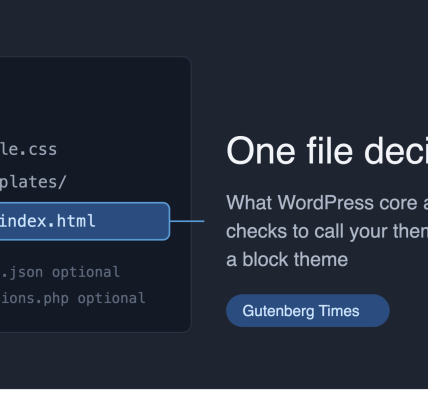Click the "What WordPress core" paragraph line

[327, 203]
